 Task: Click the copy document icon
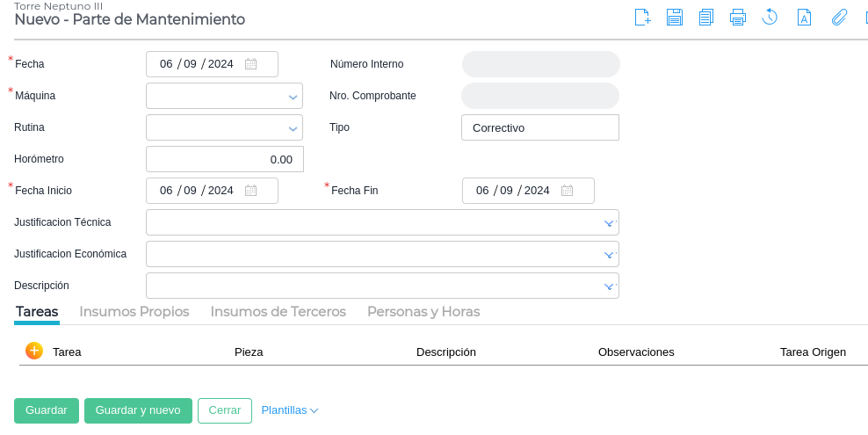click(x=706, y=18)
